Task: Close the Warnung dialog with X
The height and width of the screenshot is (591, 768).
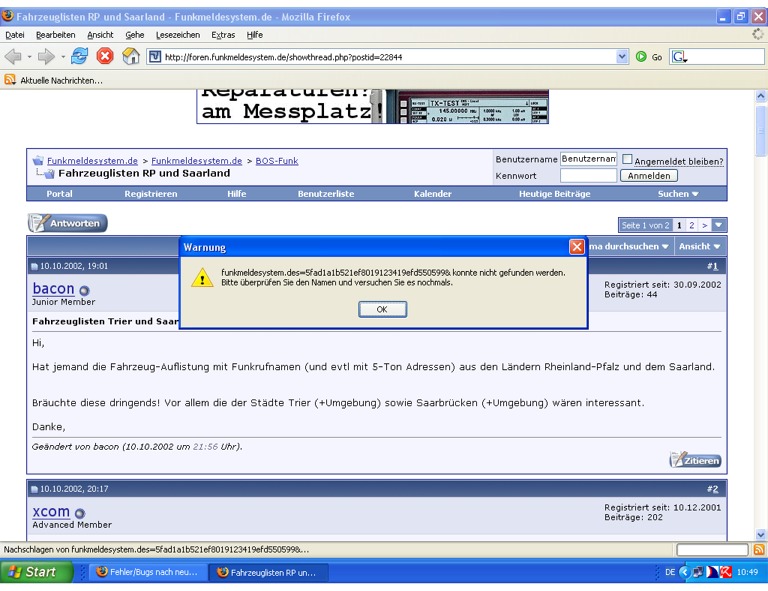Action: [x=577, y=246]
